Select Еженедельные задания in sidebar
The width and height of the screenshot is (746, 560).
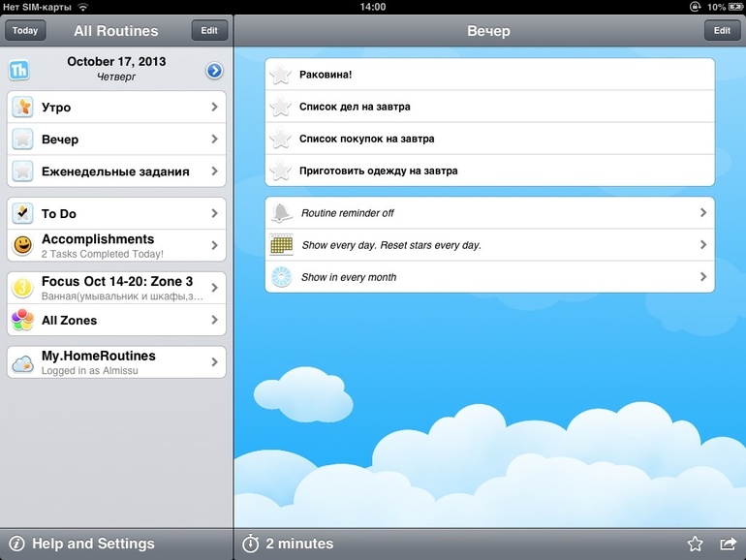pos(116,171)
